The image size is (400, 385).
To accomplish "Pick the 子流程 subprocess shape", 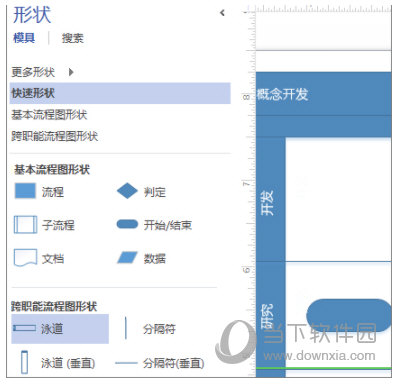I will coord(44,225).
